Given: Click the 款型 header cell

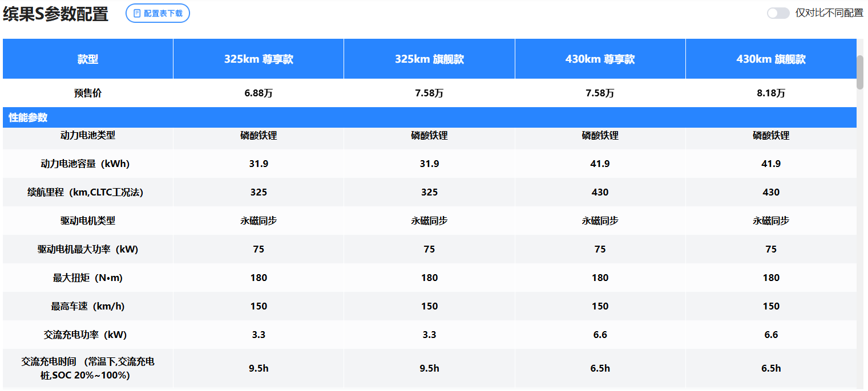Looking at the screenshot, I should 88,59.
